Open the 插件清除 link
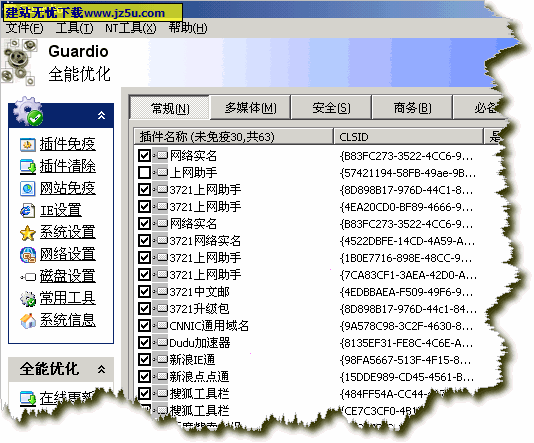The width and height of the screenshot is (534, 443). pyautogui.click(x=67, y=167)
